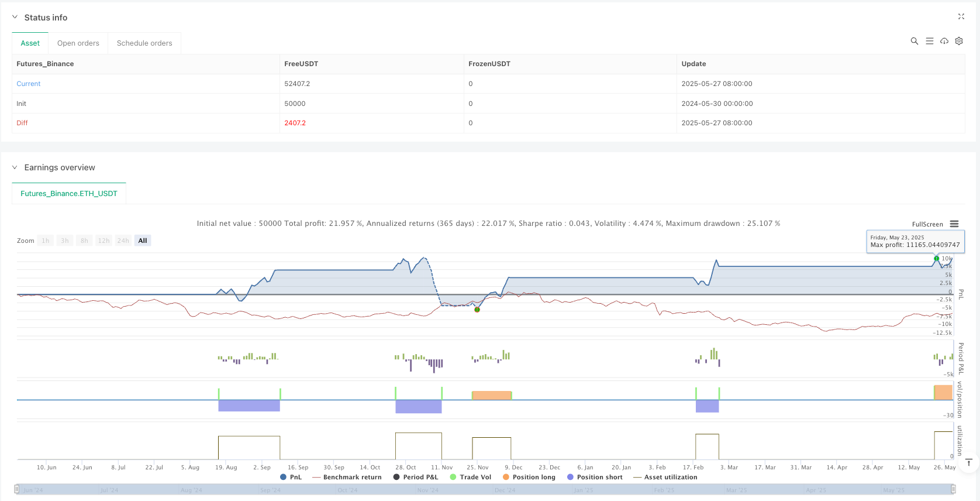The image size is (980, 501).
Task: Click the cloud download icon
Action: click(x=944, y=41)
